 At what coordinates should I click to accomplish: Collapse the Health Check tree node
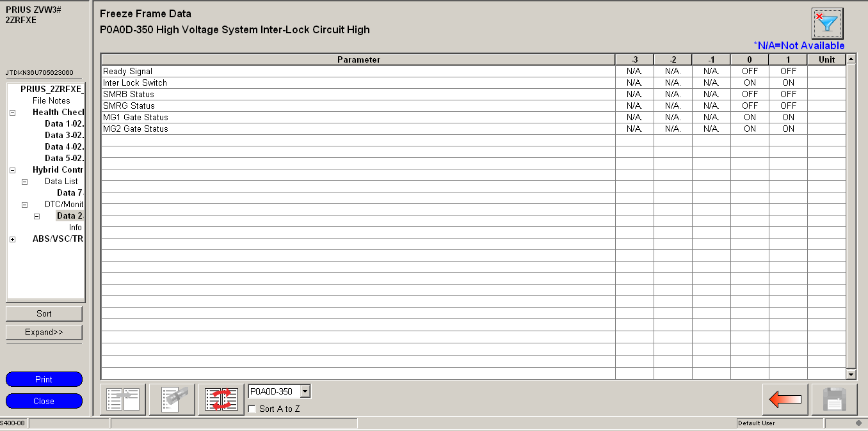[x=13, y=113]
